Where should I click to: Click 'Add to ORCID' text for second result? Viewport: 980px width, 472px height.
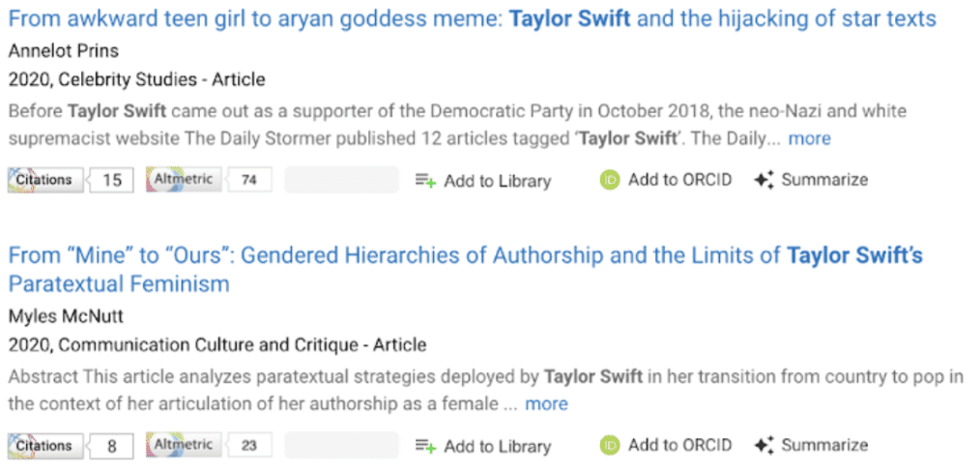pyautogui.click(x=679, y=446)
